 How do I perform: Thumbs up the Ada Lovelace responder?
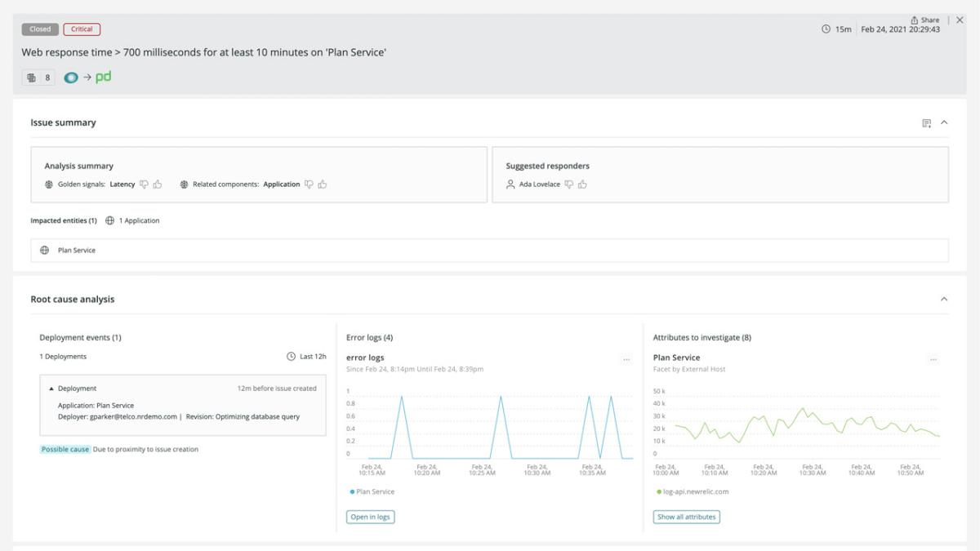click(x=583, y=184)
